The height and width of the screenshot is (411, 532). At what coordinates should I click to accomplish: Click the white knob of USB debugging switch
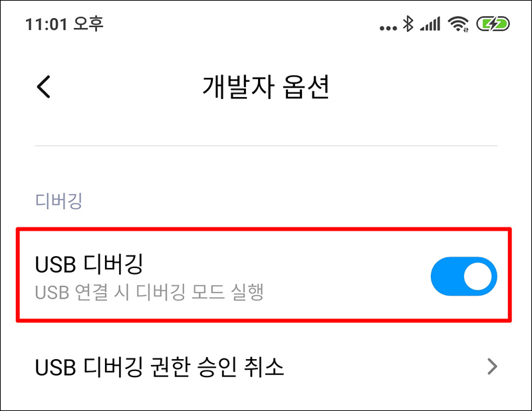click(x=477, y=276)
